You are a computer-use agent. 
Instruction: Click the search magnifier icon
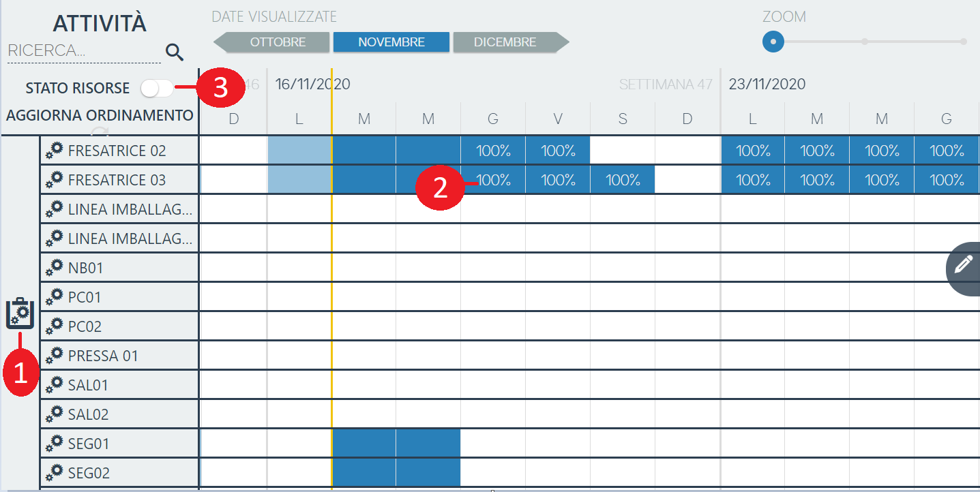click(x=175, y=51)
